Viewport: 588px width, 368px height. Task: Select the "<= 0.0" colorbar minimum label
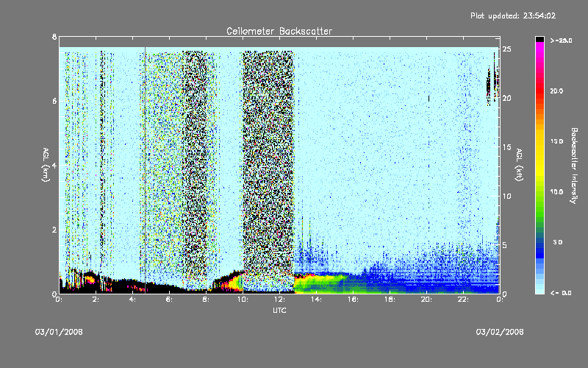561,293
